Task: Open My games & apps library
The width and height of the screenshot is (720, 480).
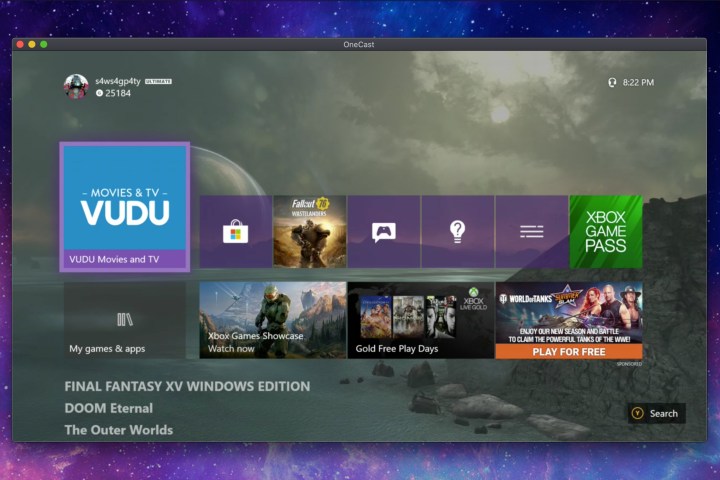Action: 124,320
